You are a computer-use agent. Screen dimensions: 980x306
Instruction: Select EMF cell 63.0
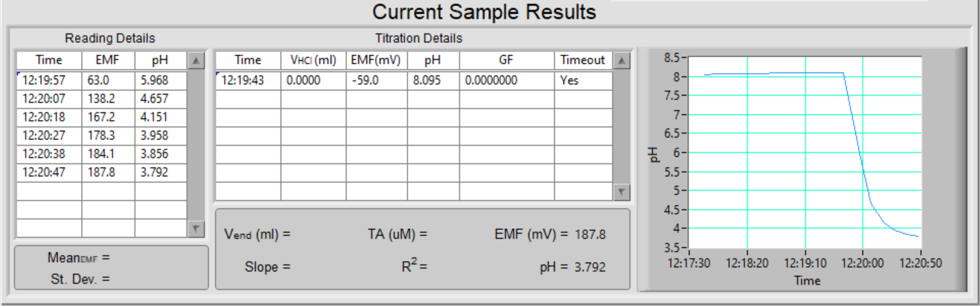(x=108, y=80)
